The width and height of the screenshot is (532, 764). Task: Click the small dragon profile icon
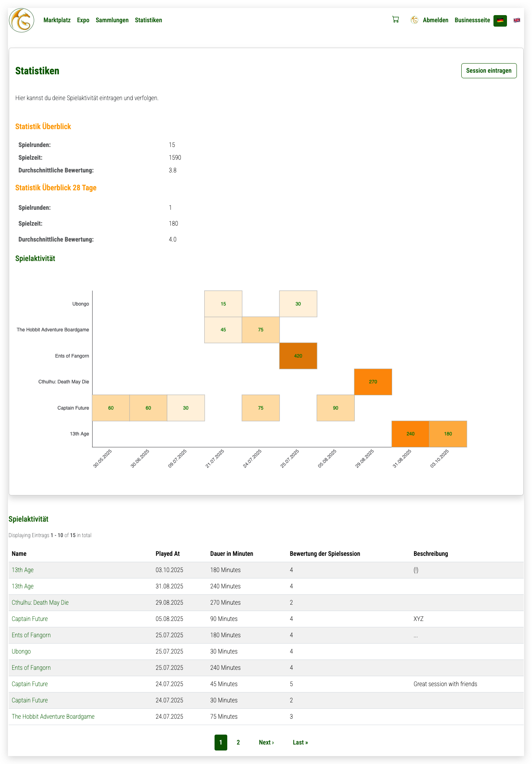pos(414,20)
